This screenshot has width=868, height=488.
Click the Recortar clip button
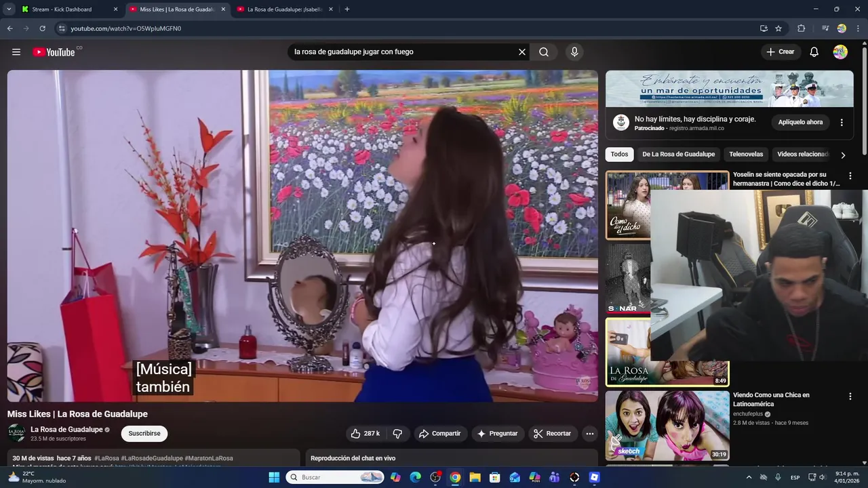[x=553, y=434]
